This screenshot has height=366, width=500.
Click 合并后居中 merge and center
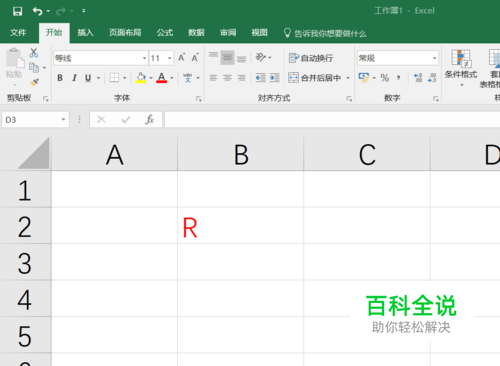tap(315, 78)
